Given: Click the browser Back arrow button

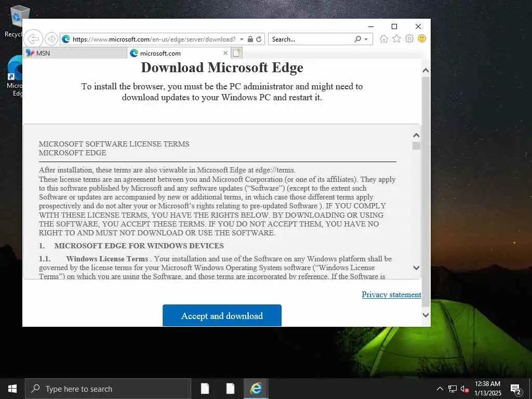Looking at the screenshot, I should tap(33, 39).
